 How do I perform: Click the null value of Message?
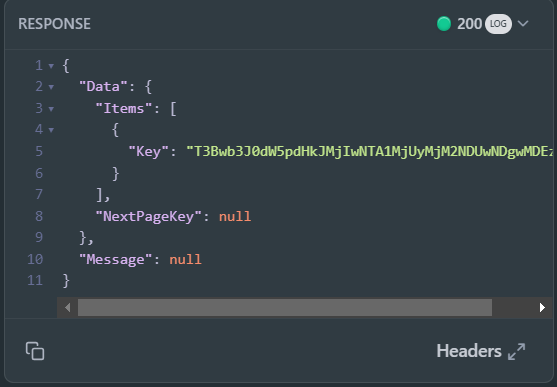click(x=185, y=259)
